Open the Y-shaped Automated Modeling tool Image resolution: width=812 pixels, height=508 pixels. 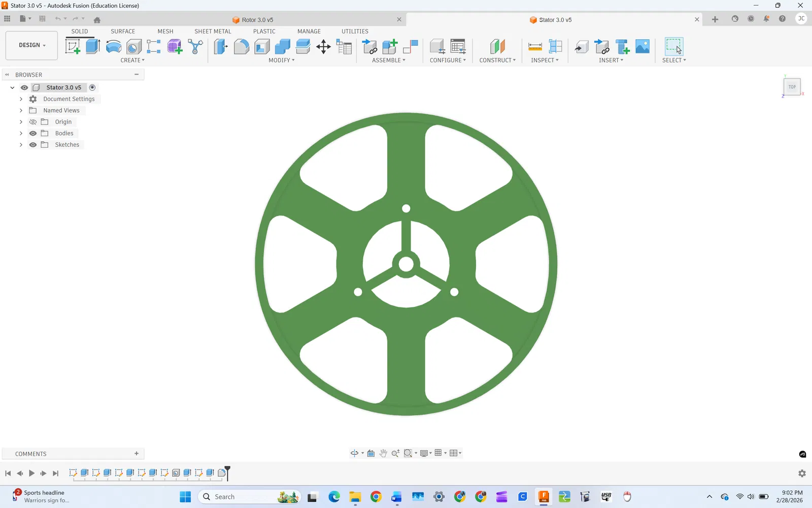pyautogui.click(x=195, y=47)
